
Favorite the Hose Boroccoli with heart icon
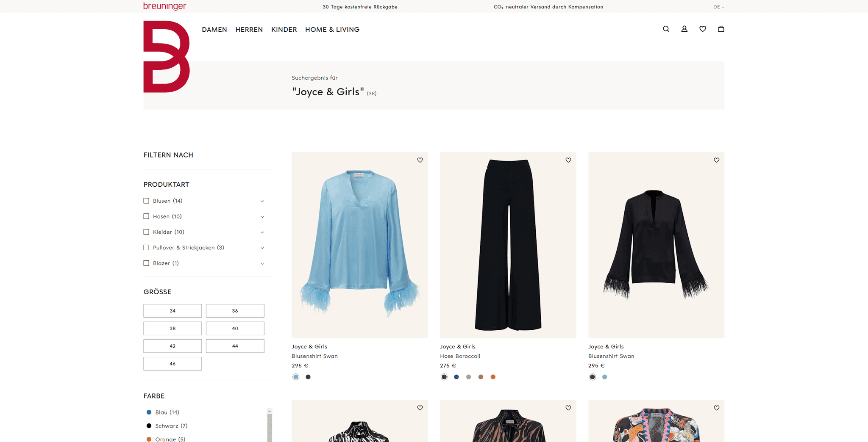pyautogui.click(x=568, y=160)
